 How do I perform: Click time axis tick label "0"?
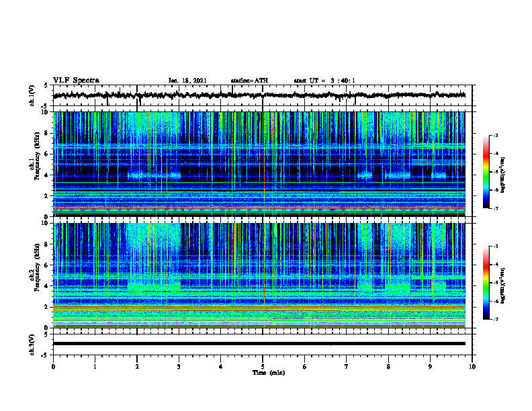pyautogui.click(x=53, y=367)
